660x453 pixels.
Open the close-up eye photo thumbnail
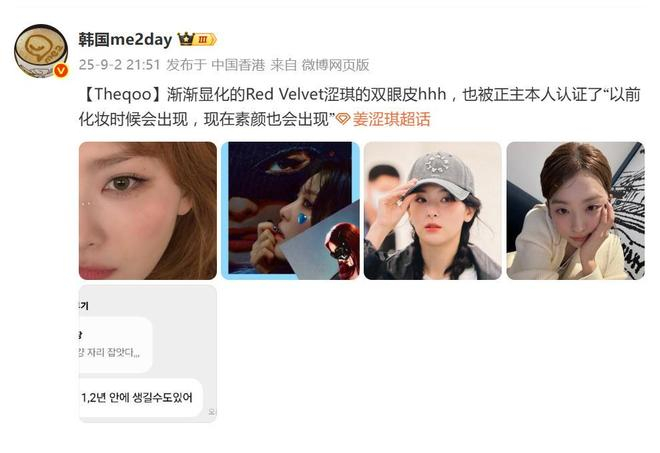coord(148,211)
